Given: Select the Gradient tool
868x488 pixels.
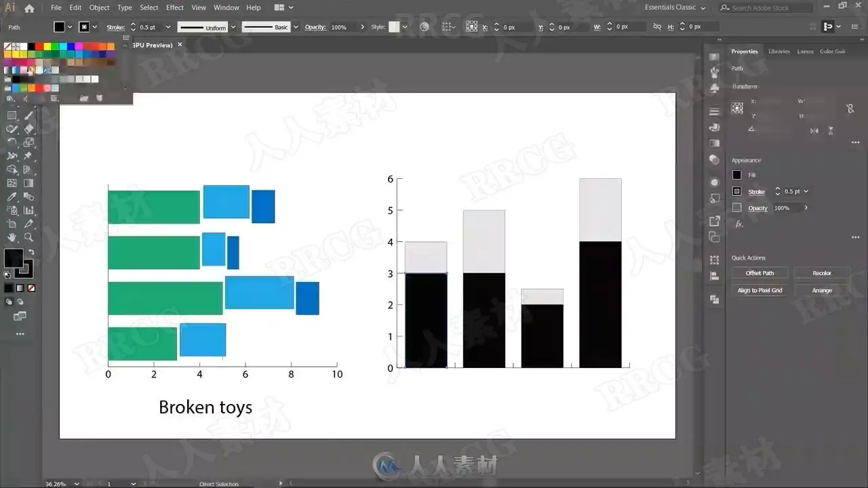Looking at the screenshot, I should [x=28, y=183].
